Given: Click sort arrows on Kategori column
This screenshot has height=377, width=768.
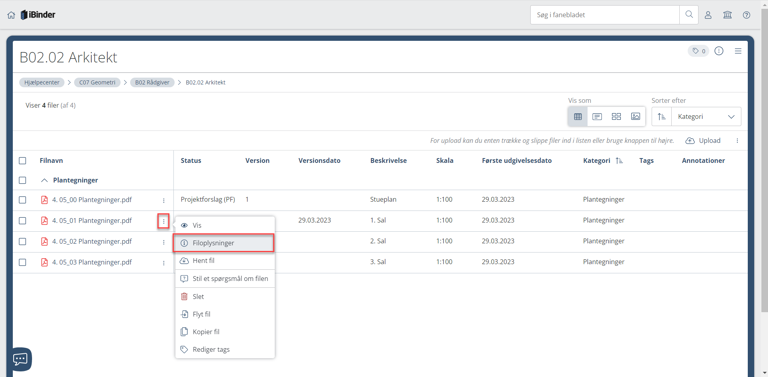Looking at the screenshot, I should (619, 161).
